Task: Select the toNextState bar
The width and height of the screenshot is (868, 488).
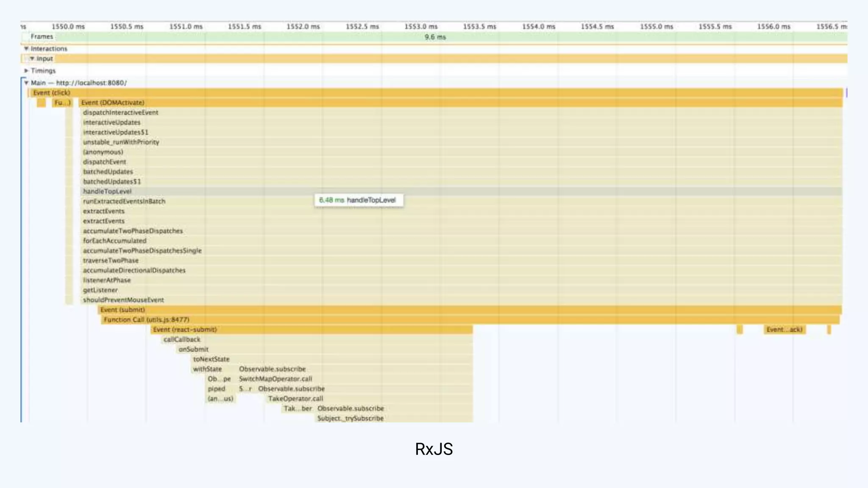Action: point(332,359)
